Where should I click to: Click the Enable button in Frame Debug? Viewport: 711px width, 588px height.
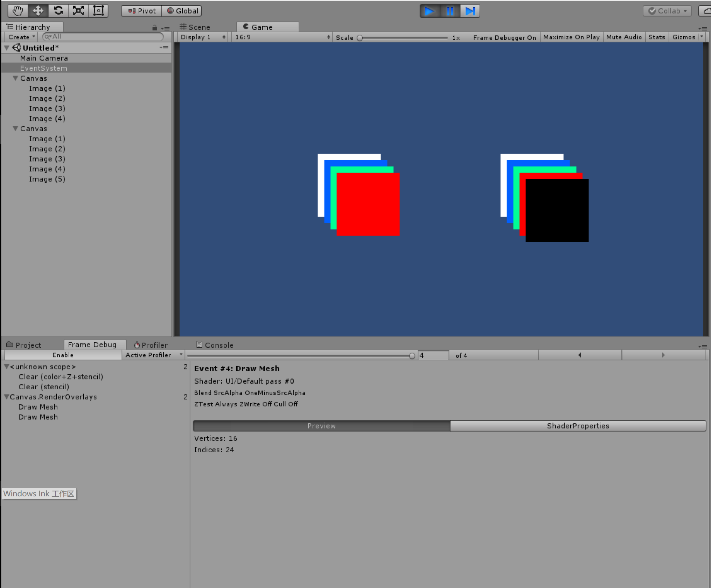pos(63,355)
